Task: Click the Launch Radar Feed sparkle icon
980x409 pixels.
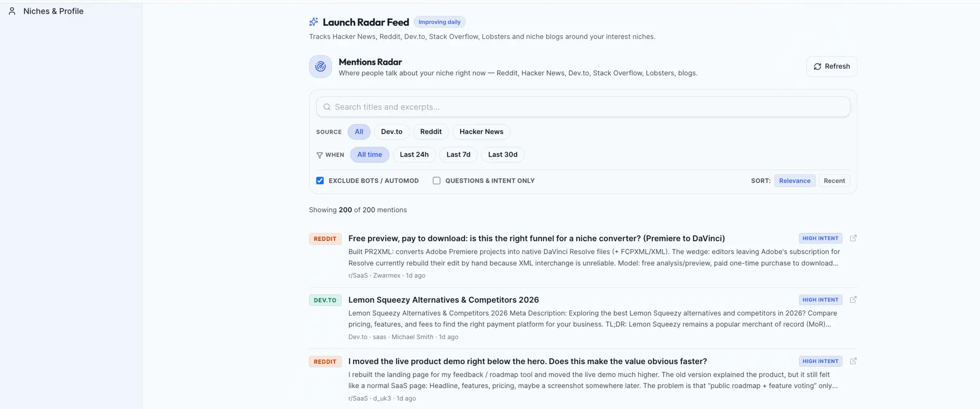Action: point(313,22)
